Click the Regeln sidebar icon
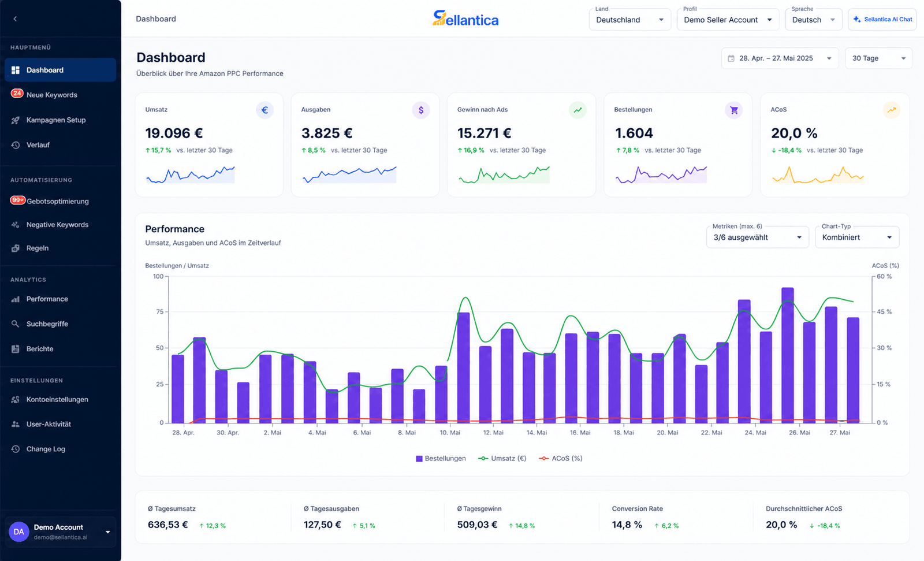Image resolution: width=924 pixels, height=561 pixels. coord(16,248)
